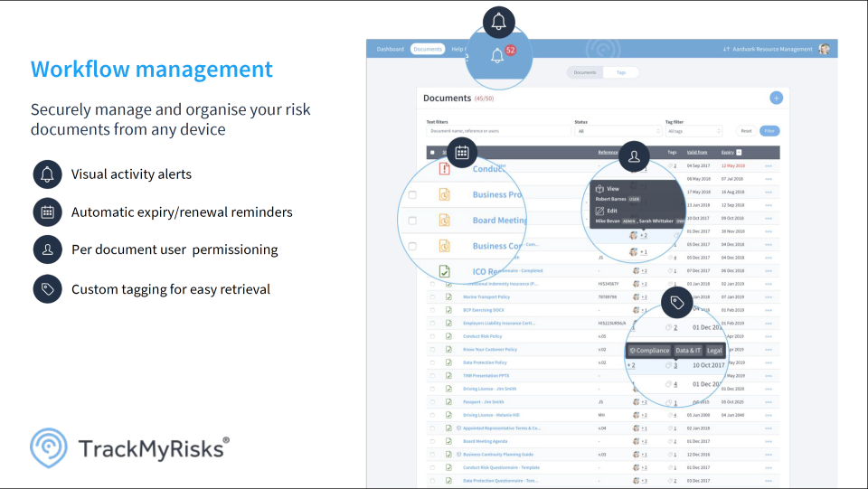Viewport: 868px width, 489px height.
Task: Click the (45/50) document count
Action: click(484, 99)
